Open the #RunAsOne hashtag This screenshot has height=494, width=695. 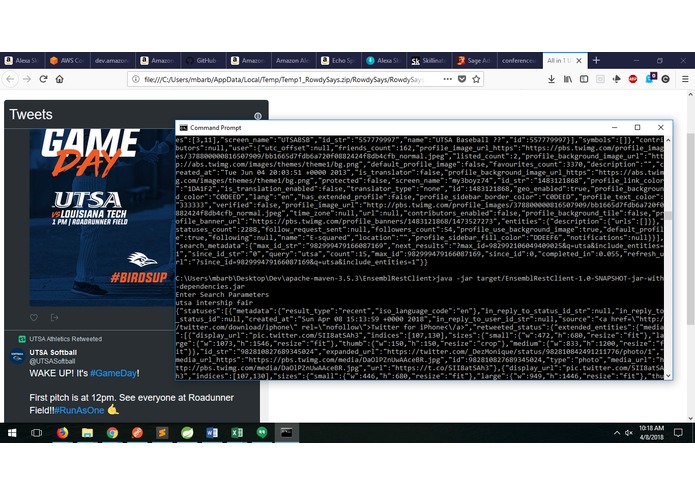coord(79,410)
